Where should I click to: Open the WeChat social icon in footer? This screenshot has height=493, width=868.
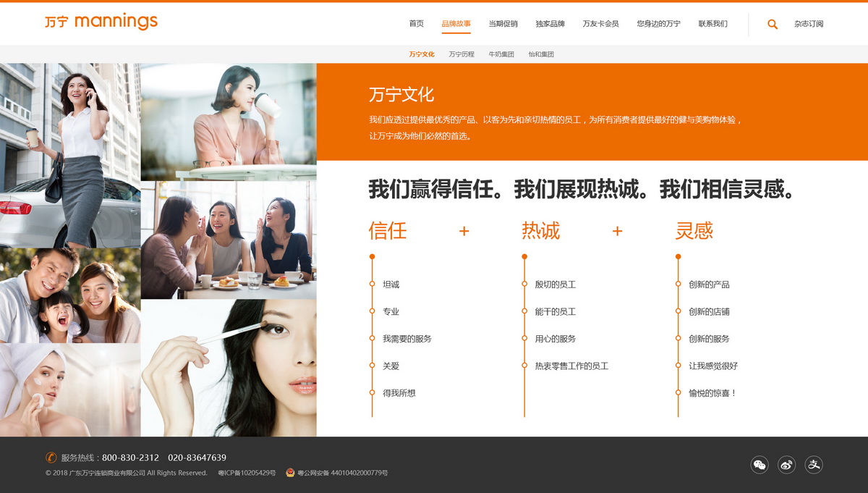759,465
